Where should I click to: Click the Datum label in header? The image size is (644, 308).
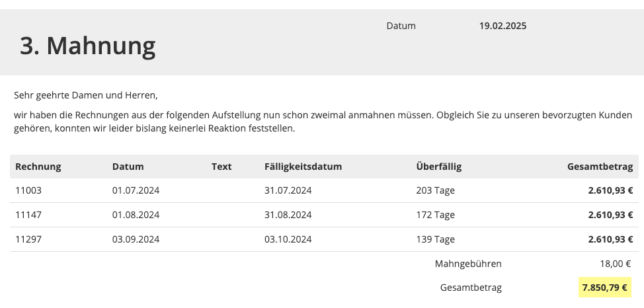click(x=401, y=26)
